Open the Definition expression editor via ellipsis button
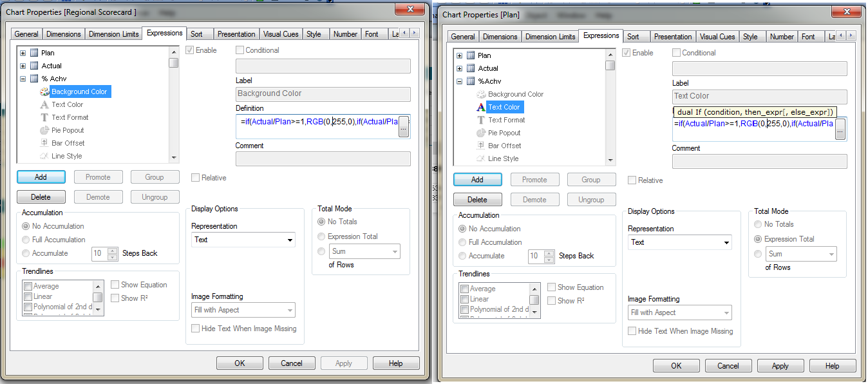This screenshot has height=384, width=868. [x=404, y=127]
